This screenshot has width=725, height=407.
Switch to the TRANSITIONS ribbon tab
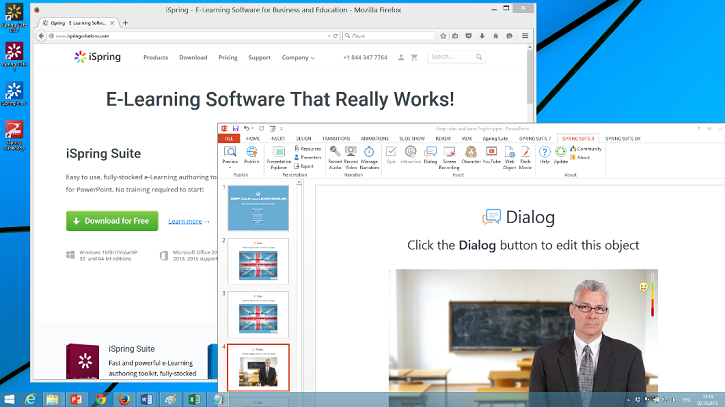coord(336,138)
